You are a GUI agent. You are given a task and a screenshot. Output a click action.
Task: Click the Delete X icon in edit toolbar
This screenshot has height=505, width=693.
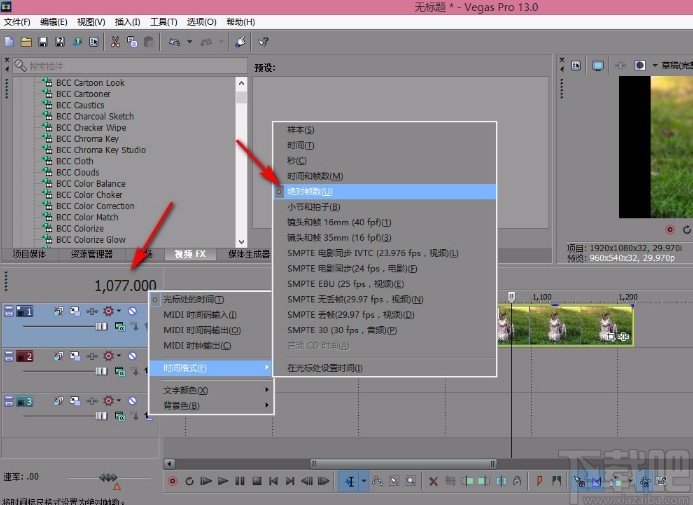point(433,481)
